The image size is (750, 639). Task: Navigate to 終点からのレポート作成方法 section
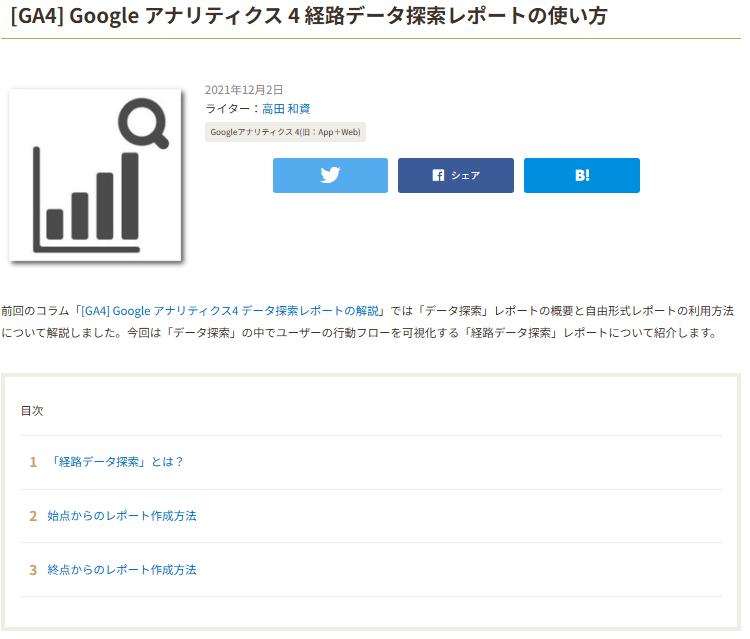122,570
